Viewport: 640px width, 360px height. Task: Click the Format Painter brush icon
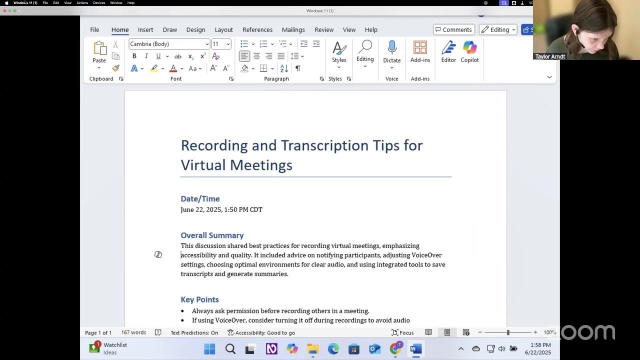click(x=116, y=68)
